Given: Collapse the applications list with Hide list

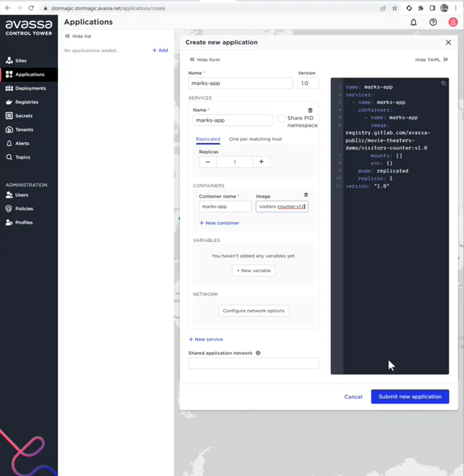Looking at the screenshot, I should tap(78, 36).
